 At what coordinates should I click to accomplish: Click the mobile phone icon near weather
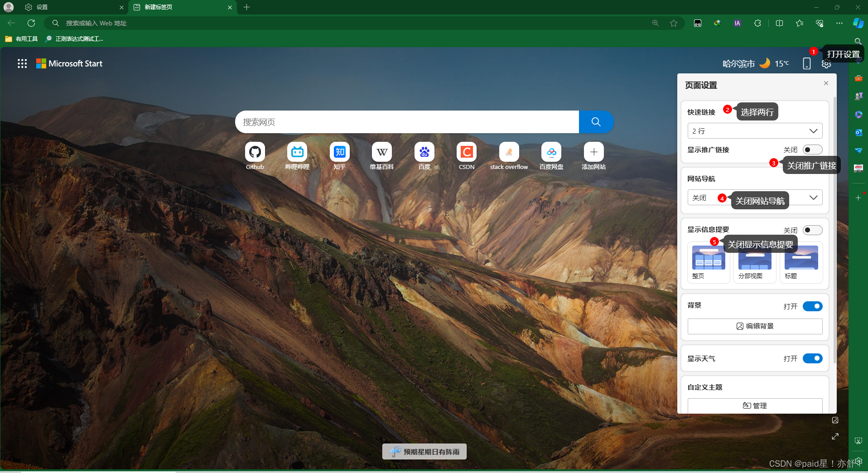[807, 63]
